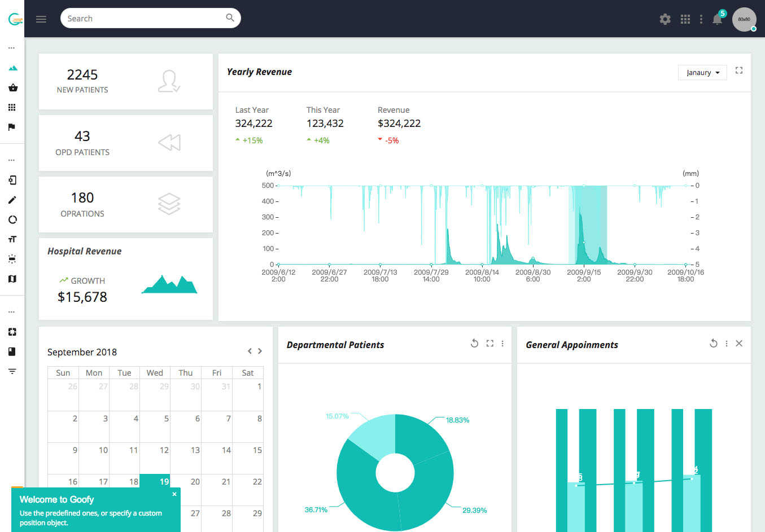765x532 pixels.
Task: Select September 1 in calendar
Action: click(x=248, y=394)
